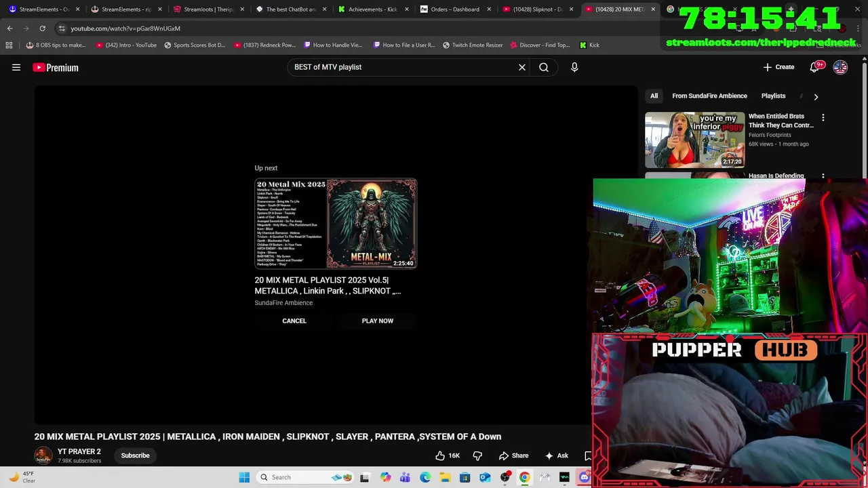Screen dimensions: 868x488
Task: Click the Share button
Action: click(x=513, y=455)
